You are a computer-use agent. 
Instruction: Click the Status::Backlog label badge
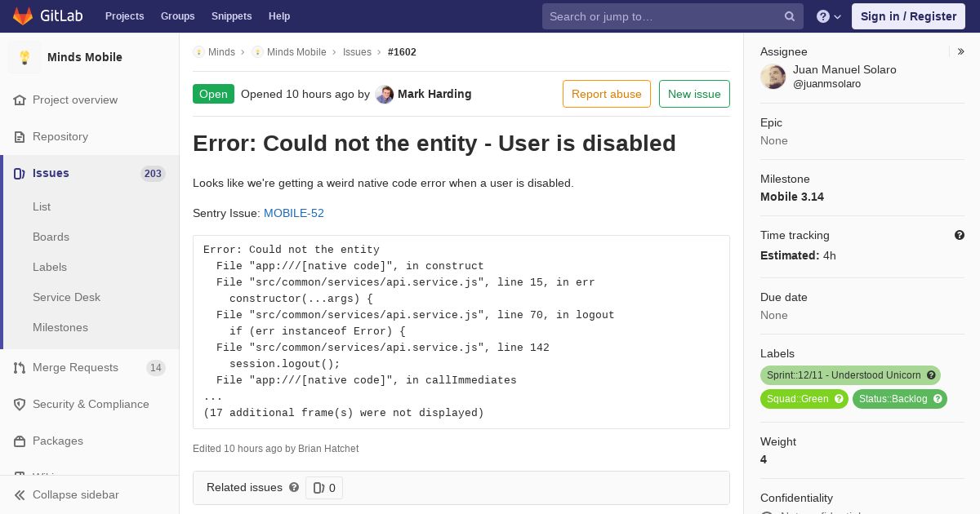(900, 399)
